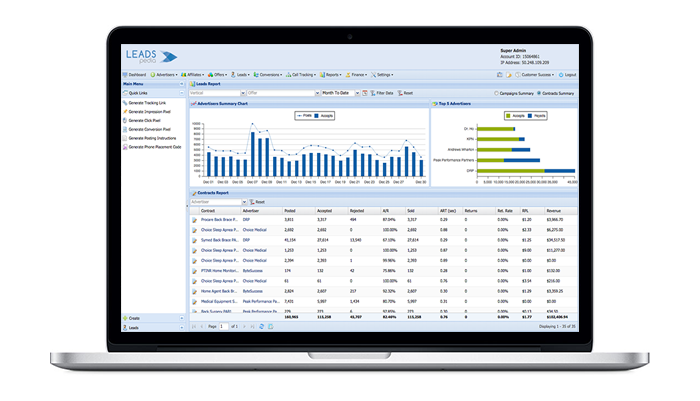Select the Contracts Summary radio button
Screen dimensions: 700x401
(539, 93)
